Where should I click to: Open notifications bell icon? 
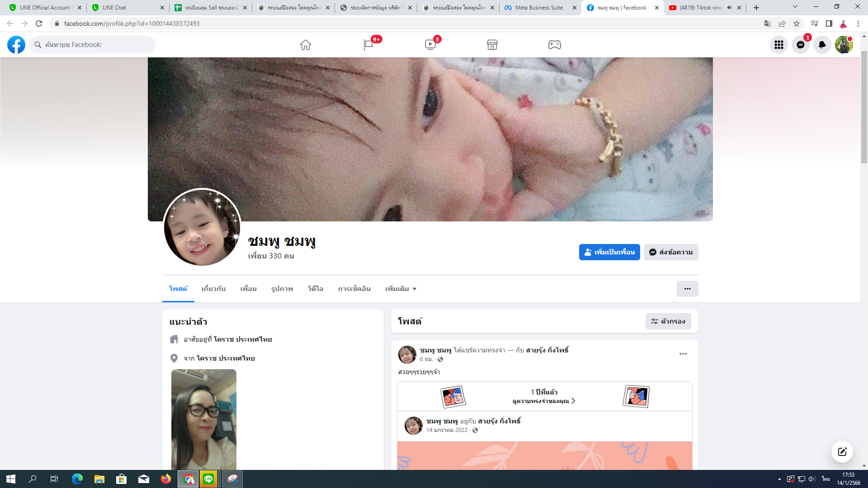822,45
